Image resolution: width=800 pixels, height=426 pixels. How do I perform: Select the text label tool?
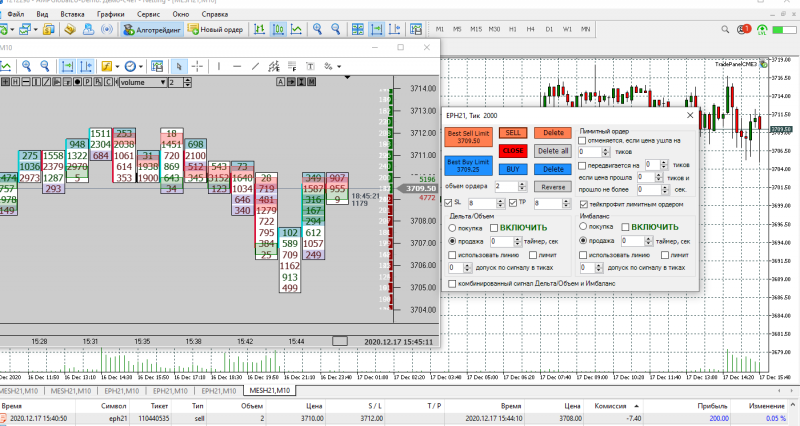310,66
